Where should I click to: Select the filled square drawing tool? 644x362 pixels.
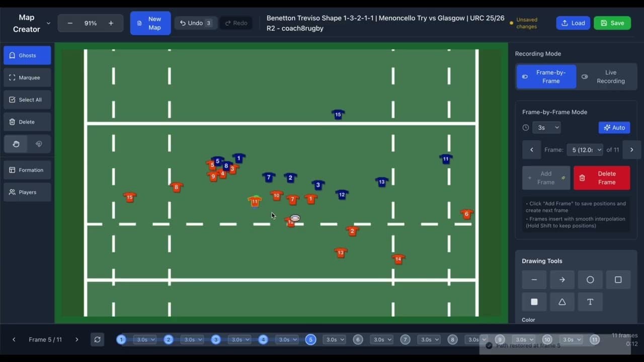(x=534, y=302)
